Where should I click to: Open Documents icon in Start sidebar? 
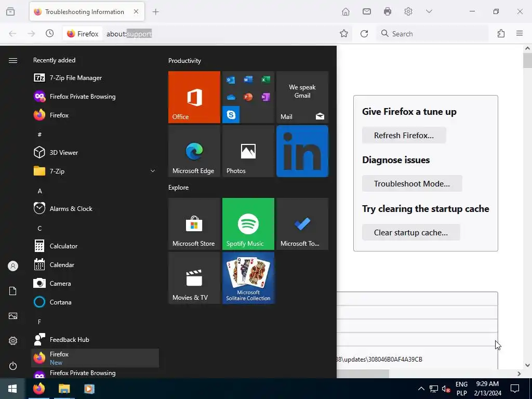point(13,291)
